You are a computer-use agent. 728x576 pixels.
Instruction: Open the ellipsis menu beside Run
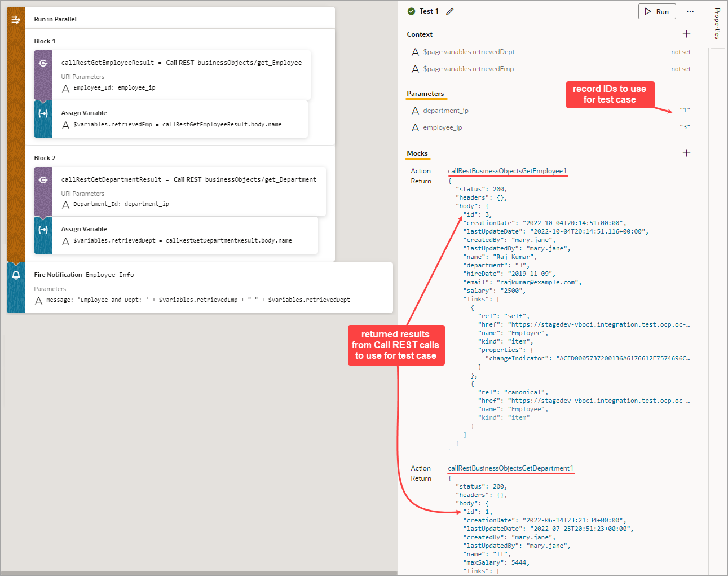690,11
